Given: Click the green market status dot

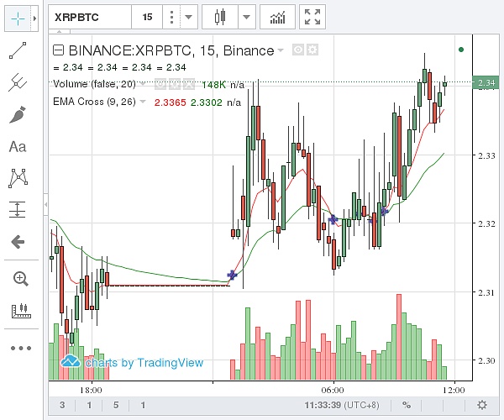Looking at the screenshot, I should coord(461,50).
